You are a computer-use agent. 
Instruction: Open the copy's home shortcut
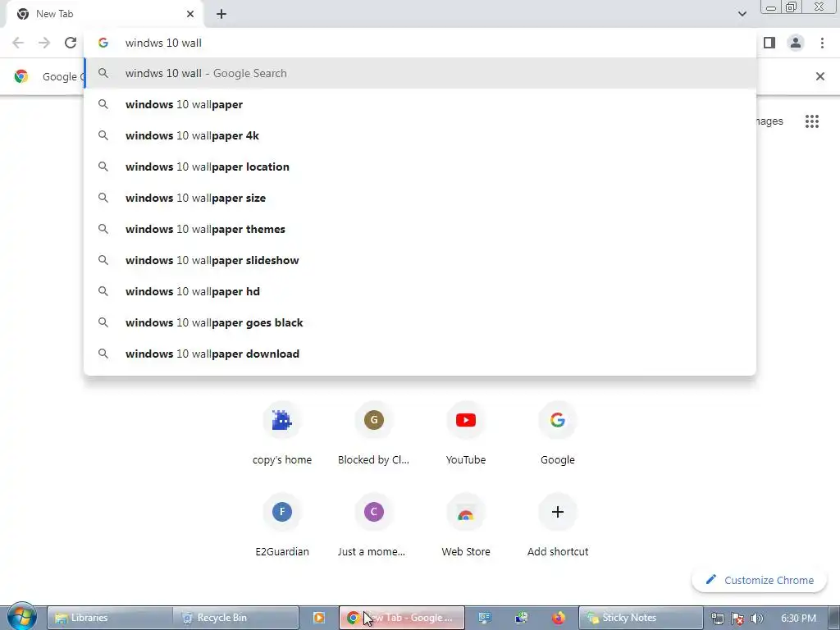pyautogui.click(x=282, y=433)
